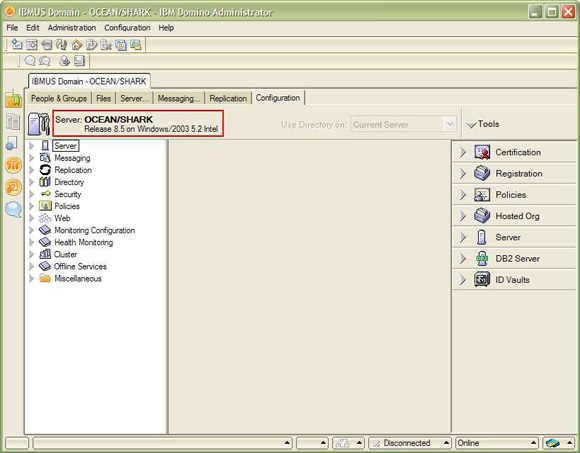Expand the Web tree node

click(32, 218)
